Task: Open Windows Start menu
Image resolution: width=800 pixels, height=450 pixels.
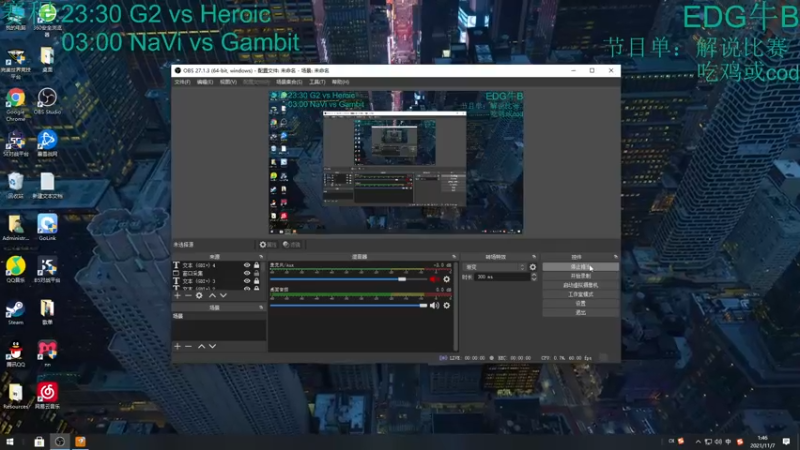Action: (9, 442)
